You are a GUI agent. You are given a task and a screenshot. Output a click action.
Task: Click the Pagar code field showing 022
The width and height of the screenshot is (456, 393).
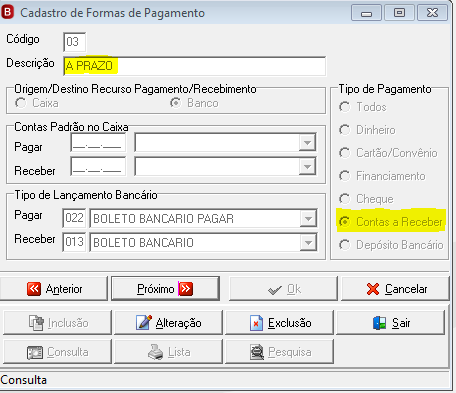(x=74, y=218)
